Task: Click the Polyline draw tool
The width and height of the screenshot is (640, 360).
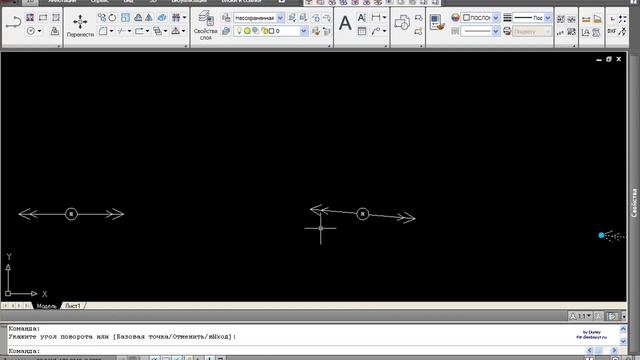Action: (x=13, y=22)
